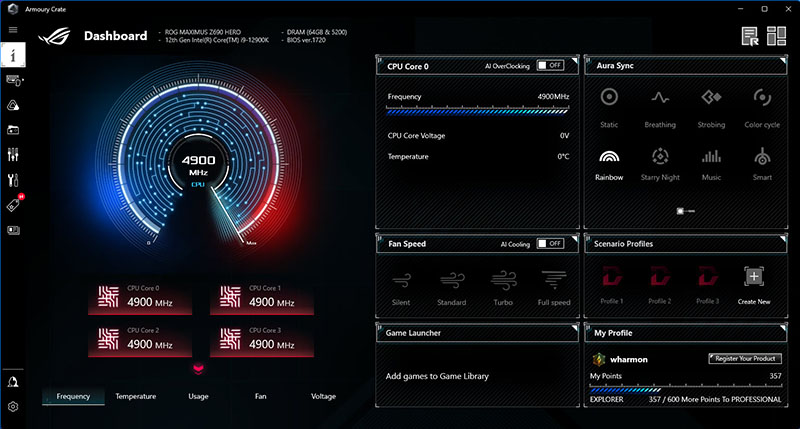
Task: Switch to the Frequency tab
Action: 73,396
